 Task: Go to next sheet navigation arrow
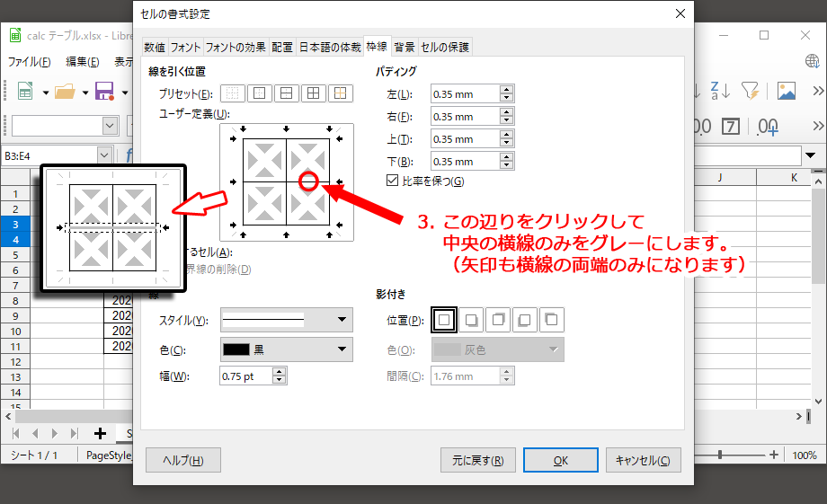(x=55, y=433)
